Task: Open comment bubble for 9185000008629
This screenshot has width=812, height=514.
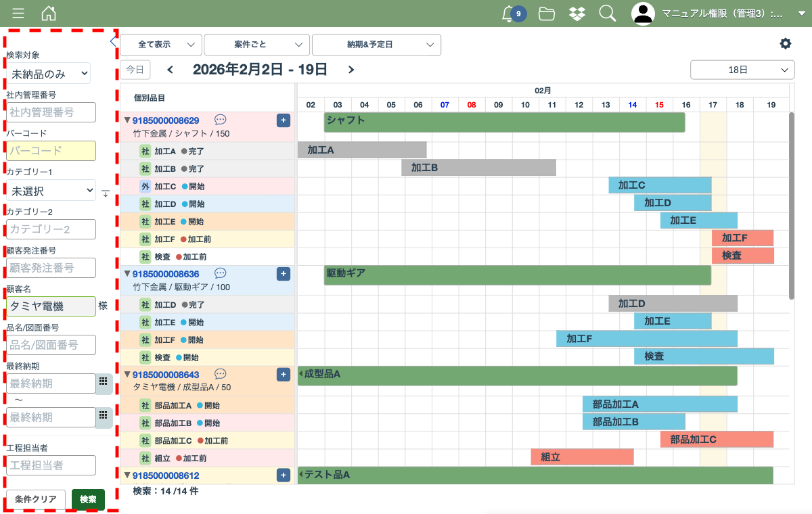Action: coord(220,120)
